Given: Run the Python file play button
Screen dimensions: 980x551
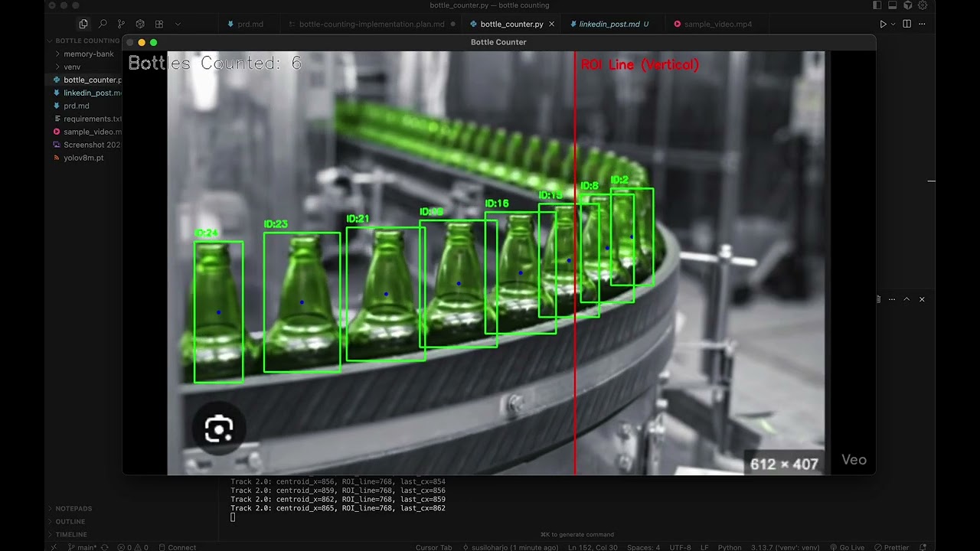Looking at the screenshot, I should pos(883,24).
